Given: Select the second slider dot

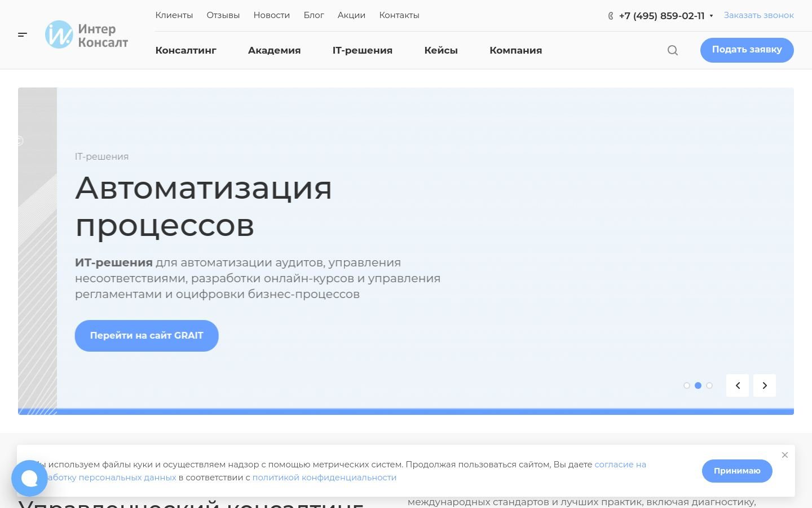Looking at the screenshot, I should pyautogui.click(x=698, y=386).
